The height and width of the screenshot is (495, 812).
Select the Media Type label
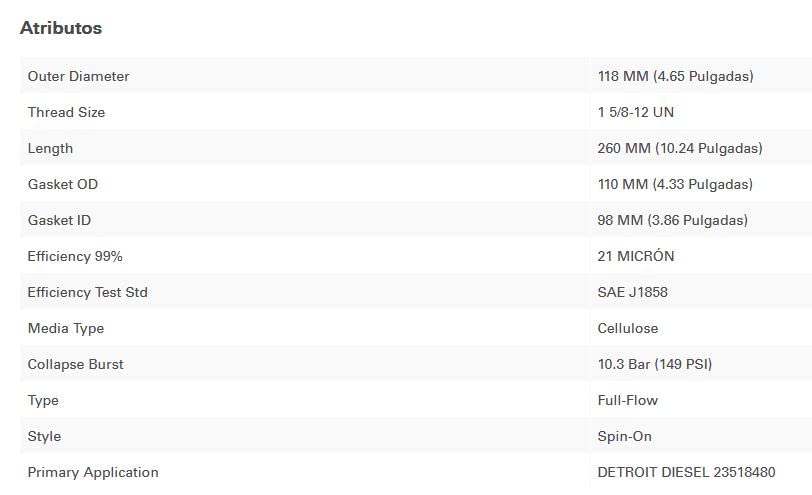[65, 328]
